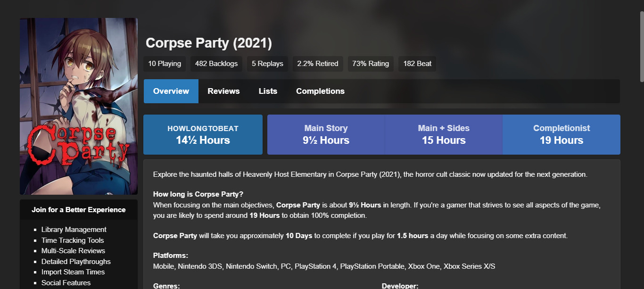Open the Lists tab
This screenshot has height=289, width=644.
pos(268,91)
